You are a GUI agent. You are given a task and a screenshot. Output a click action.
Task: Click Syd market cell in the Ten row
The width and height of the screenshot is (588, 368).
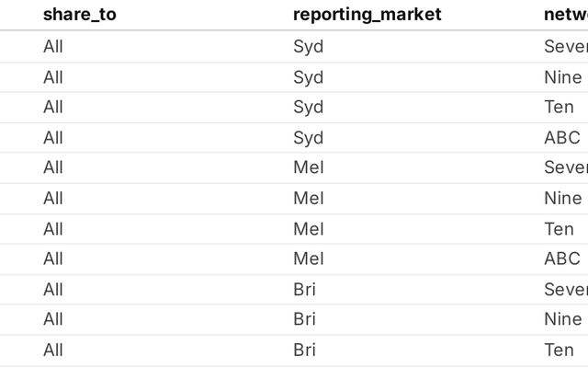pyautogui.click(x=308, y=107)
